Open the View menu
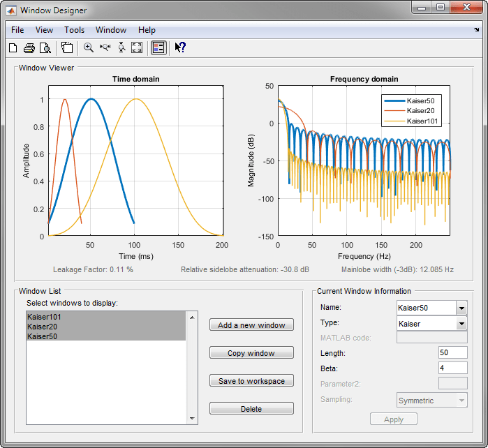488x448 pixels. (44, 30)
